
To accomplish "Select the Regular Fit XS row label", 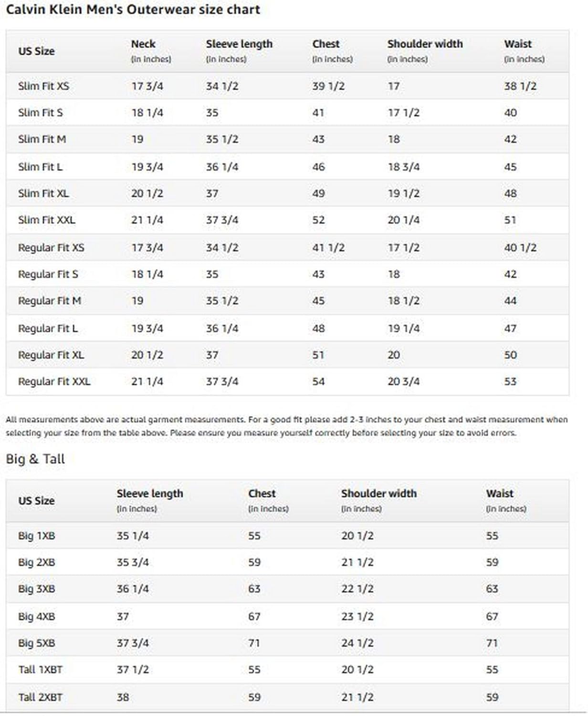I will (x=51, y=248).
